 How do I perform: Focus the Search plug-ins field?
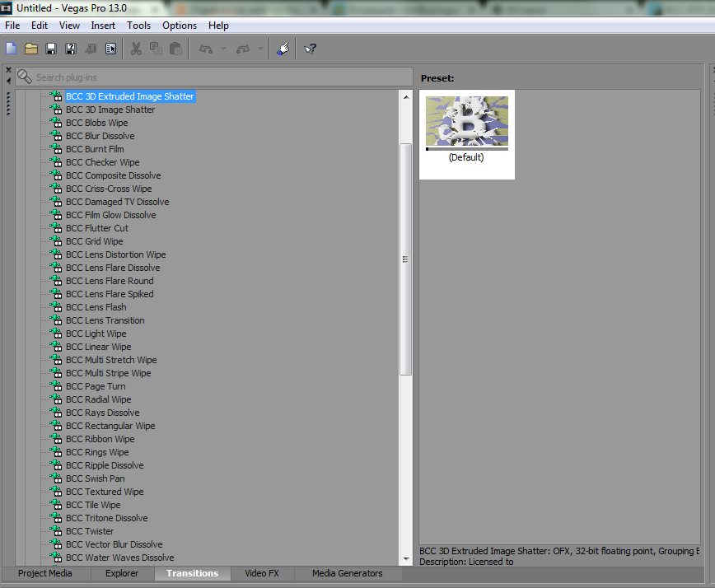click(x=214, y=77)
